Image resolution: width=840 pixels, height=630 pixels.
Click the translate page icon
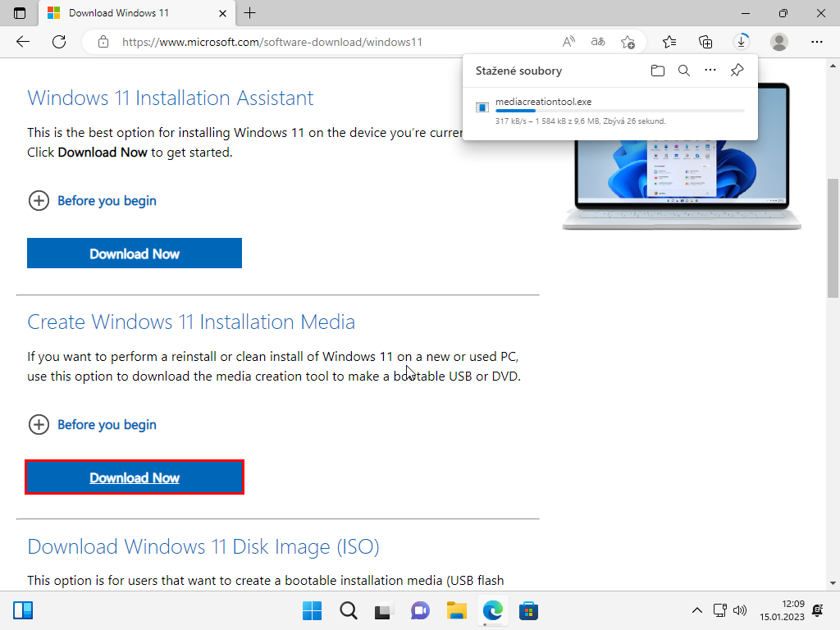[x=598, y=42]
